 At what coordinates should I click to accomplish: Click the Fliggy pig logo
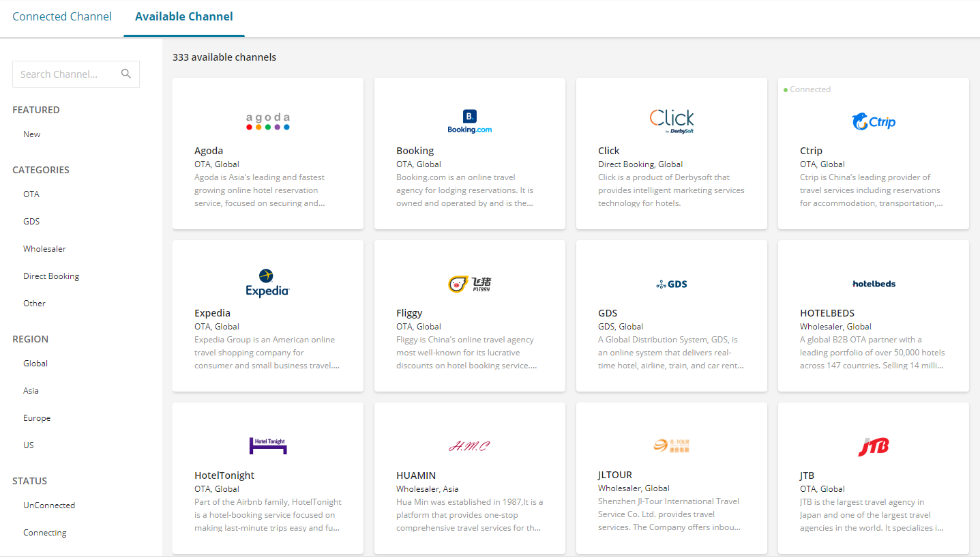(x=470, y=284)
